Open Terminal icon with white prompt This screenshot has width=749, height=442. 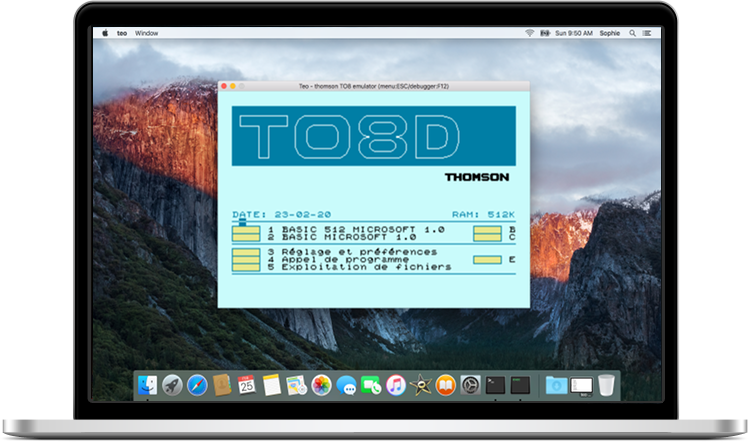tap(495, 385)
